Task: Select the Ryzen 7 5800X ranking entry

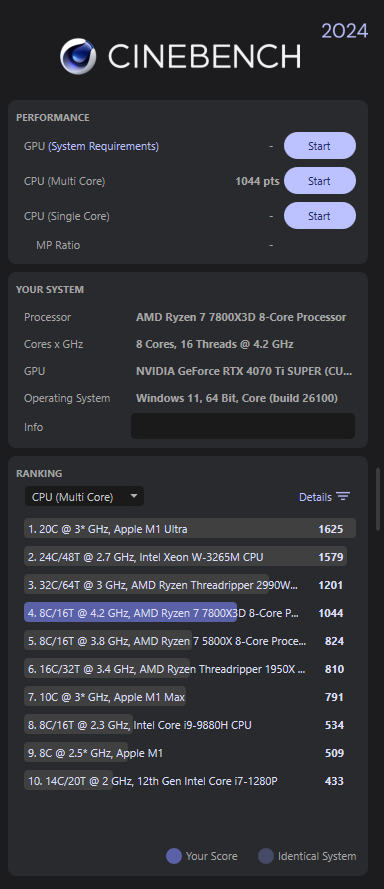Action: pos(190,641)
